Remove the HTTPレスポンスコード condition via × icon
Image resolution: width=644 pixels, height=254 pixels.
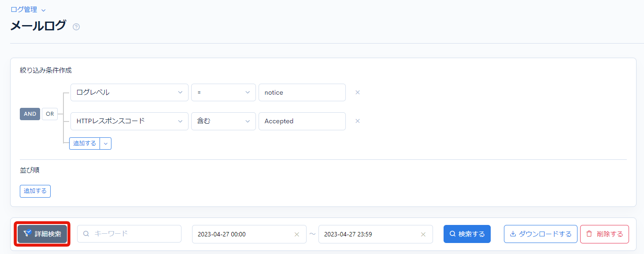pos(357,121)
